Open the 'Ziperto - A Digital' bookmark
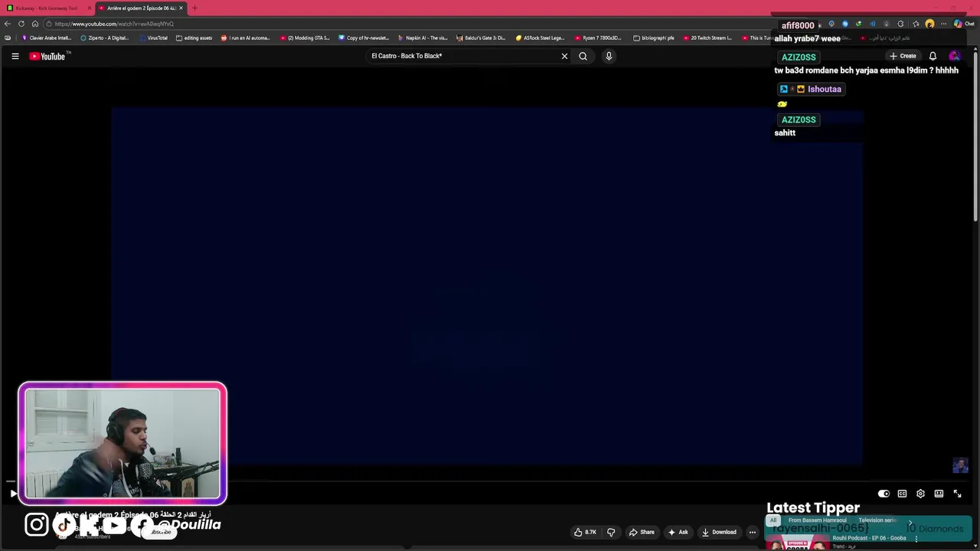This screenshot has width=980, height=551. [x=105, y=37]
